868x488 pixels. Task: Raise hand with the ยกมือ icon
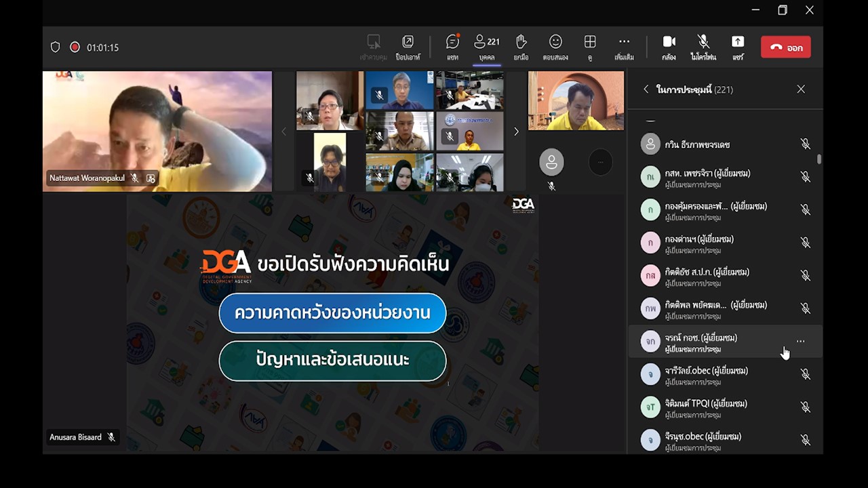(521, 47)
